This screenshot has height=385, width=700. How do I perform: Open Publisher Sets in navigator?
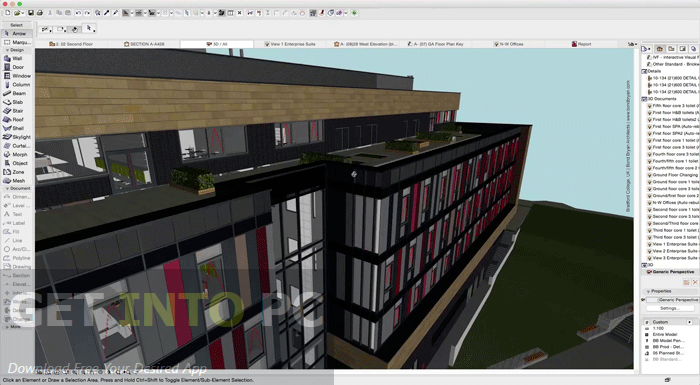pyautogui.click(x=693, y=49)
